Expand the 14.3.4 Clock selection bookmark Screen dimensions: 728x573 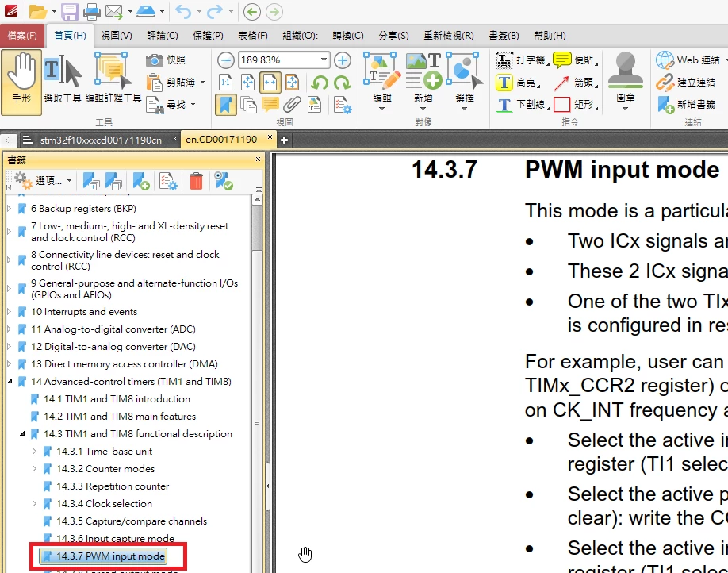[34, 504]
